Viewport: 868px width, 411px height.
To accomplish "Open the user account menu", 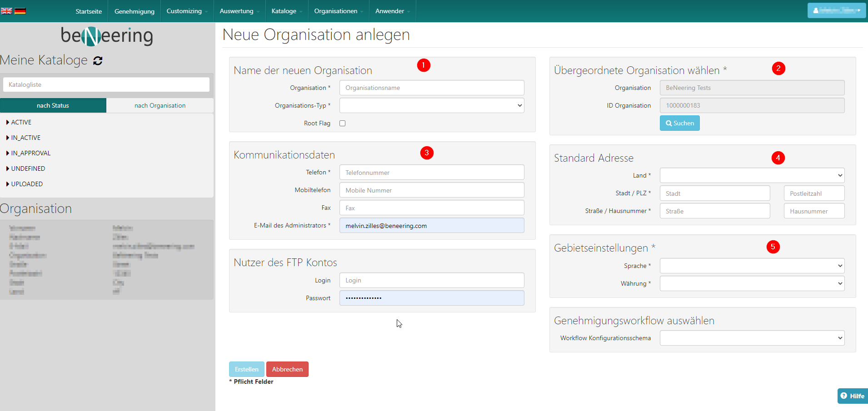I will coord(836,10).
